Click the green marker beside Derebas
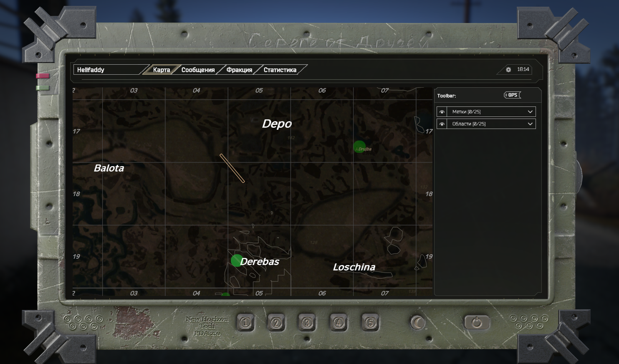This screenshot has height=364, width=619. (237, 260)
